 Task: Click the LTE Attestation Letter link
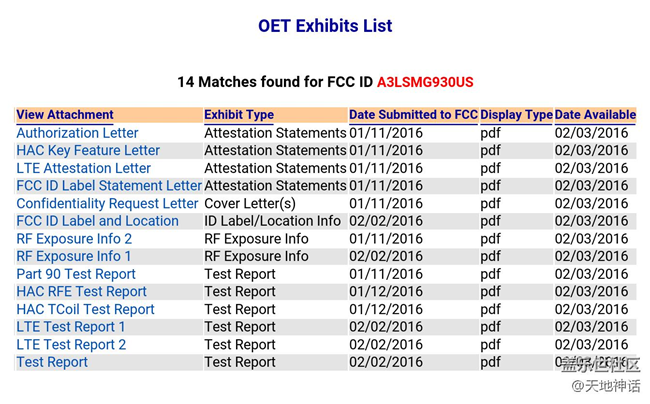pyautogui.click(x=84, y=168)
